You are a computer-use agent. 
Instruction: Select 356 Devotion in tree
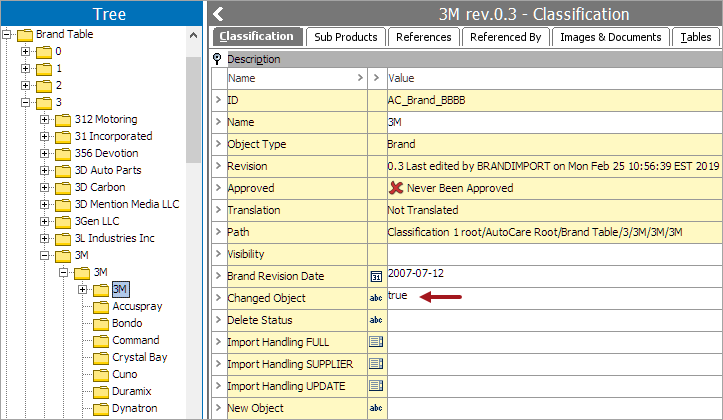click(x=107, y=153)
